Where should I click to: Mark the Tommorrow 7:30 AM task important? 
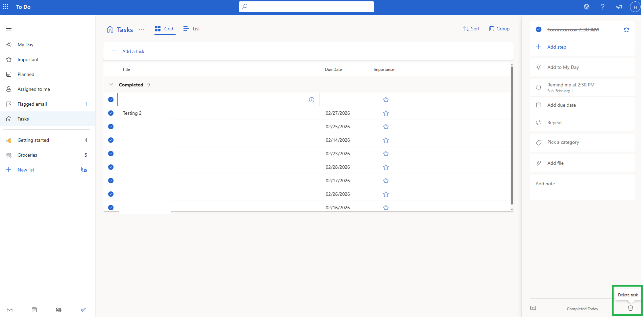(627, 29)
